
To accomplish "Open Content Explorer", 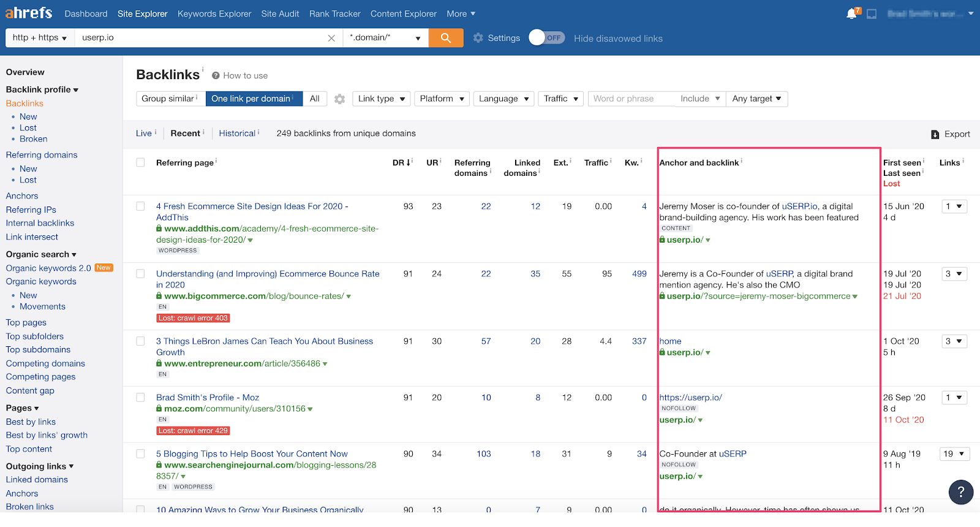I will point(403,13).
